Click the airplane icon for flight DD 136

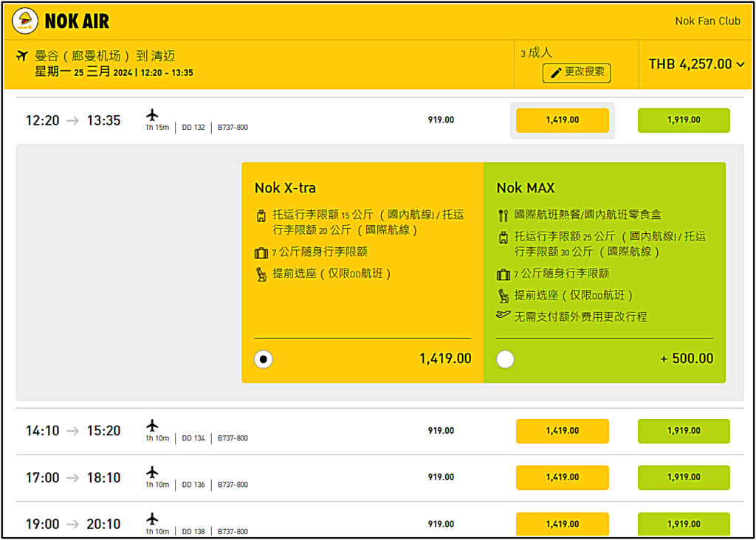[152, 472]
